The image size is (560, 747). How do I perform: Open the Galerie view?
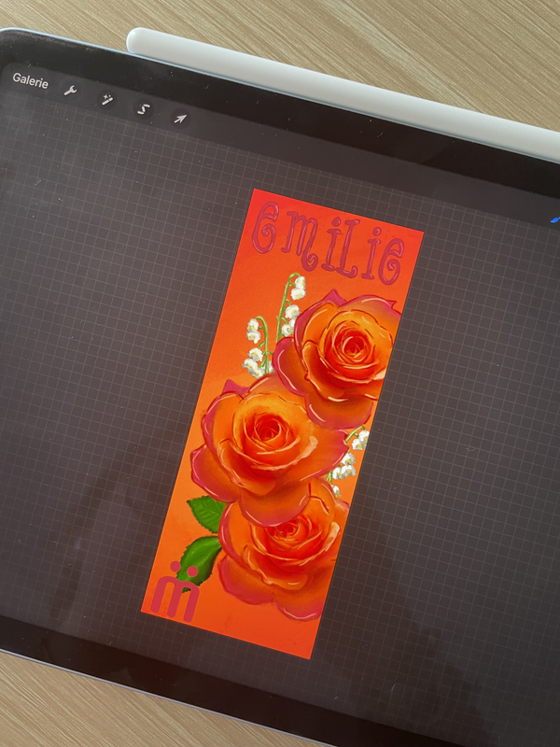(31, 79)
